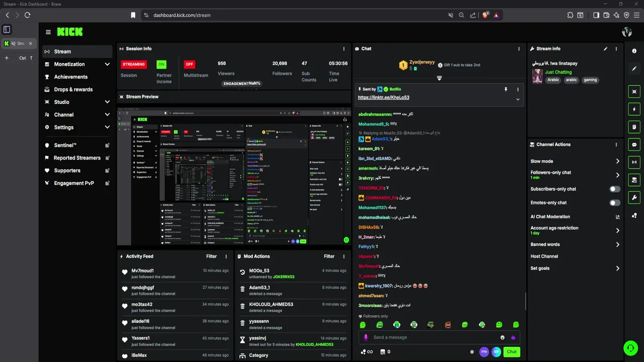Open Account age restriction options
The width and height of the screenshot is (644, 362).
pos(575,230)
